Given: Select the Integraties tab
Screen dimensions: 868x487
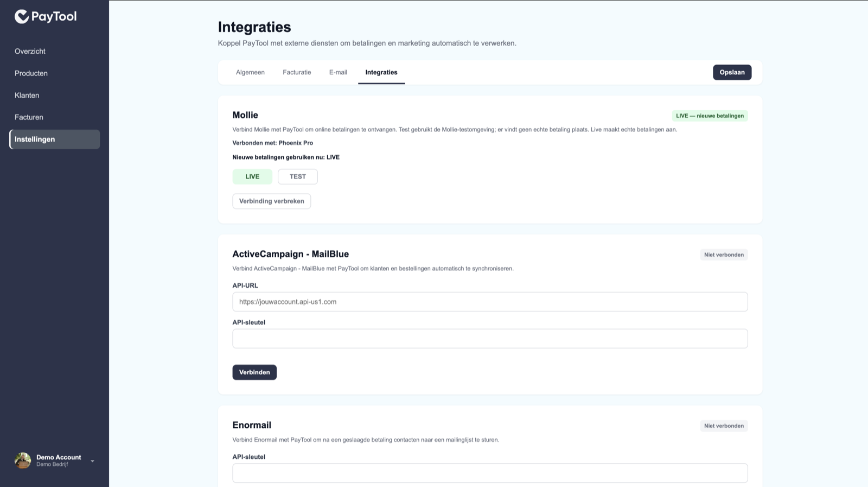Looking at the screenshot, I should click(x=381, y=72).
